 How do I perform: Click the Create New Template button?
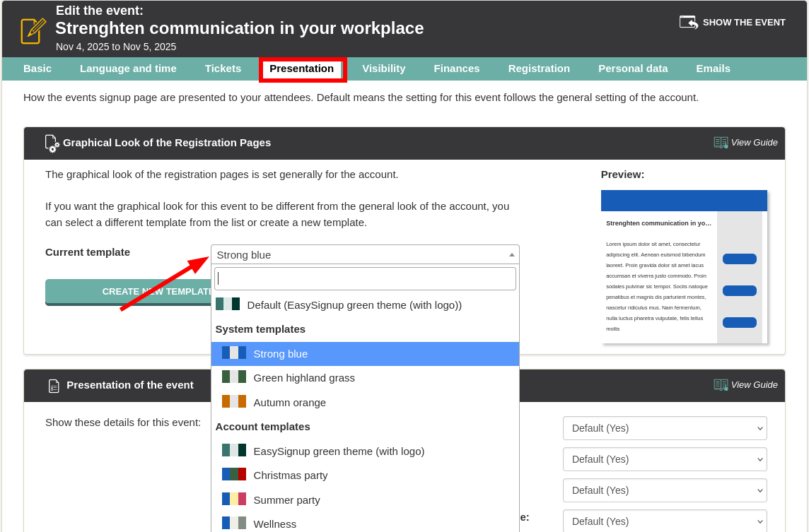[127, 291]
